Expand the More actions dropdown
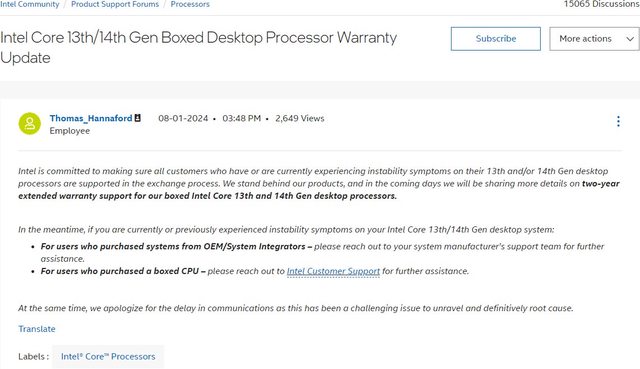 pos(594,39)
